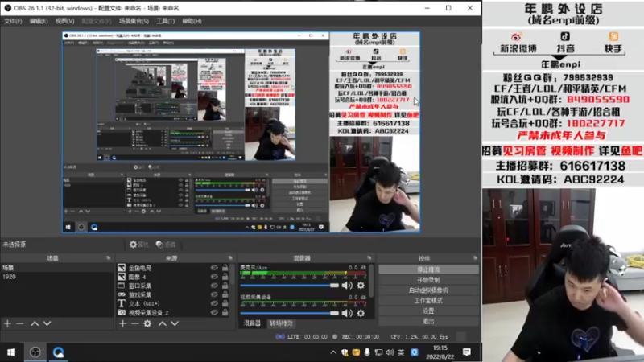Click the T icon of 文本 (GDI+) source
644x362 pixels.
122,303
